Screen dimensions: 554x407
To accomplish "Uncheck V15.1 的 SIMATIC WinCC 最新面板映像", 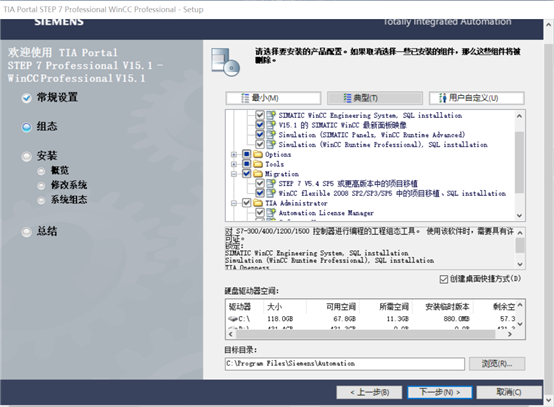I will 260,125.
